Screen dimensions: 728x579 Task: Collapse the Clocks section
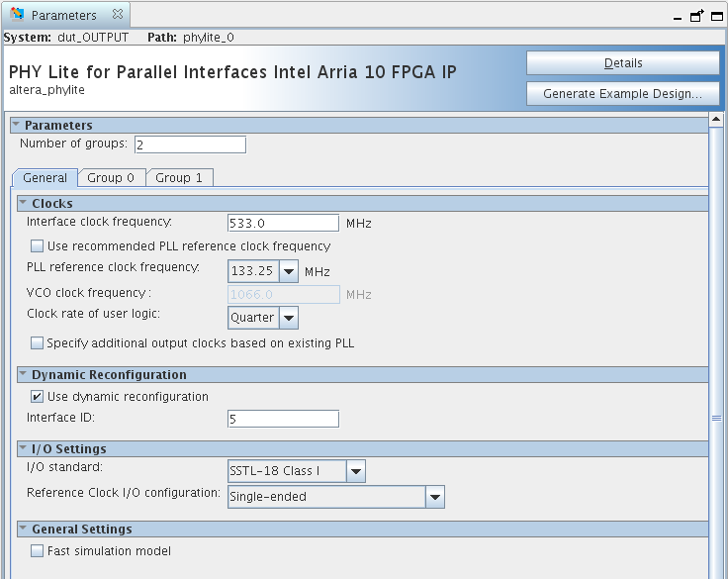(x=23, y=203)
